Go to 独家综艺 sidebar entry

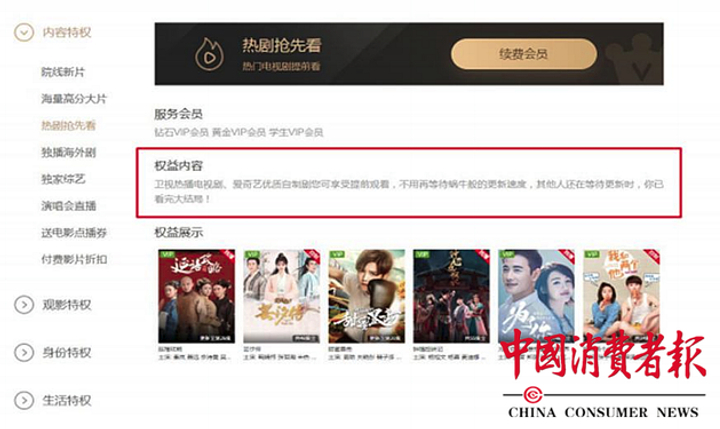click(63, 179)
